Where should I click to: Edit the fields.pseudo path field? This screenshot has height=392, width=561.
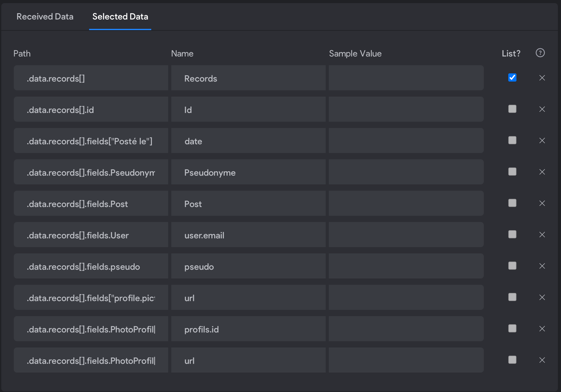[91, 266]
